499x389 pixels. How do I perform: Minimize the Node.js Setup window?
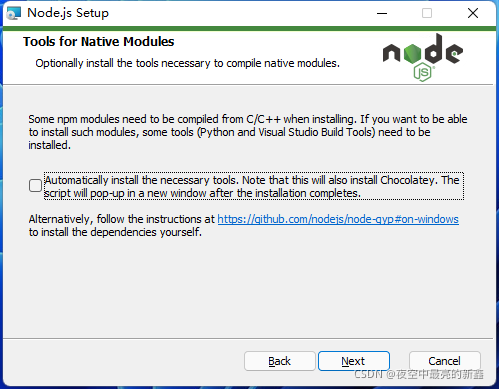(x=382, y=13)
